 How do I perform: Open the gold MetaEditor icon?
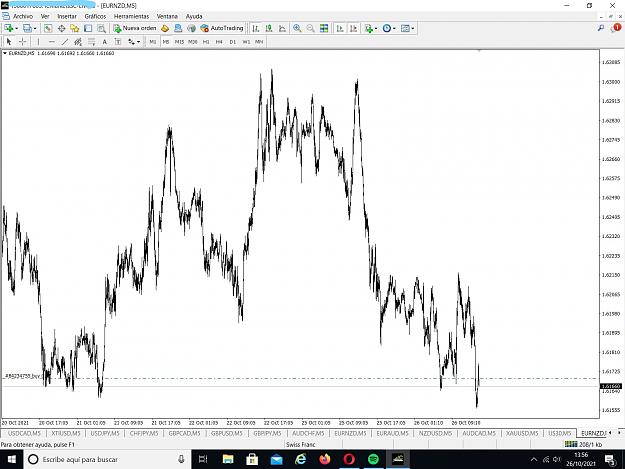(165, 28)
